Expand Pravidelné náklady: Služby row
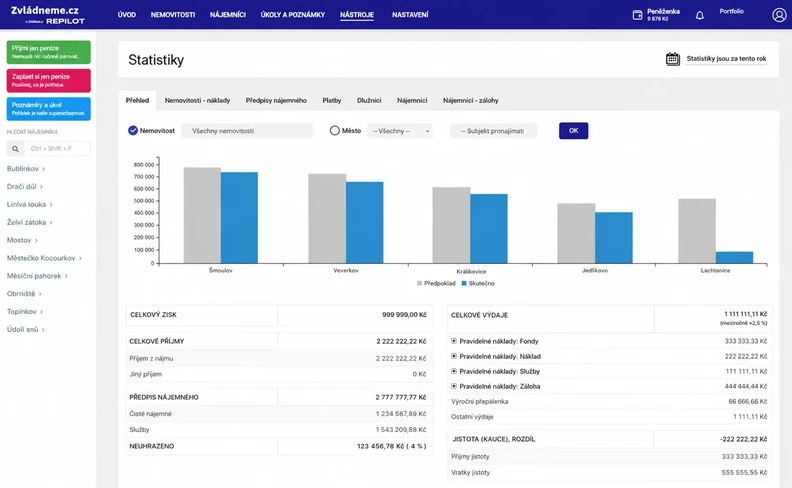The width and height of the screenshot is (792, 488). 454,371
